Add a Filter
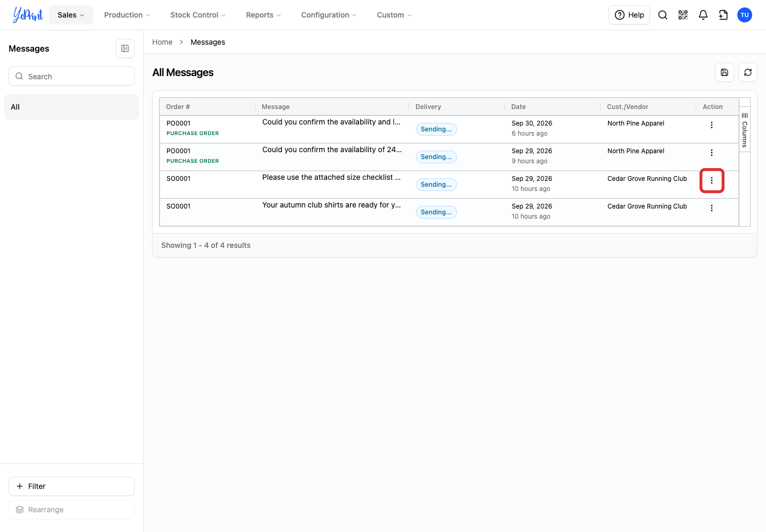This screenshot has height=532, width=766. pyautogui.click(x=71, y=486)
